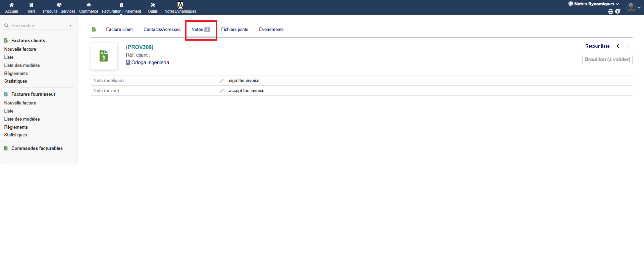
Task: Open the Tiers building icon menu
Action: pos(31,5)
